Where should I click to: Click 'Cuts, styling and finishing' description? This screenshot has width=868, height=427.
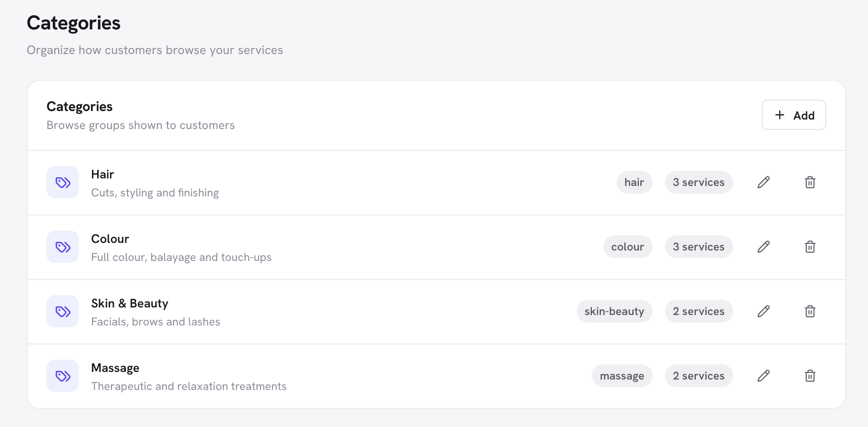155,193
